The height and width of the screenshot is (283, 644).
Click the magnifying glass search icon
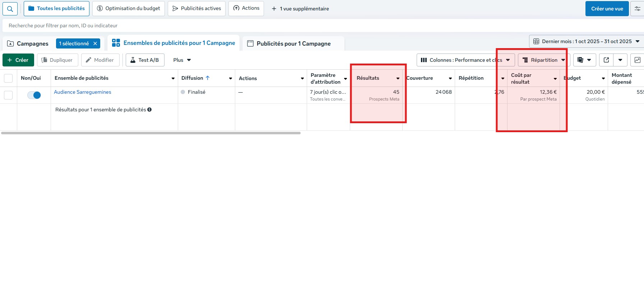coord(10,9)
